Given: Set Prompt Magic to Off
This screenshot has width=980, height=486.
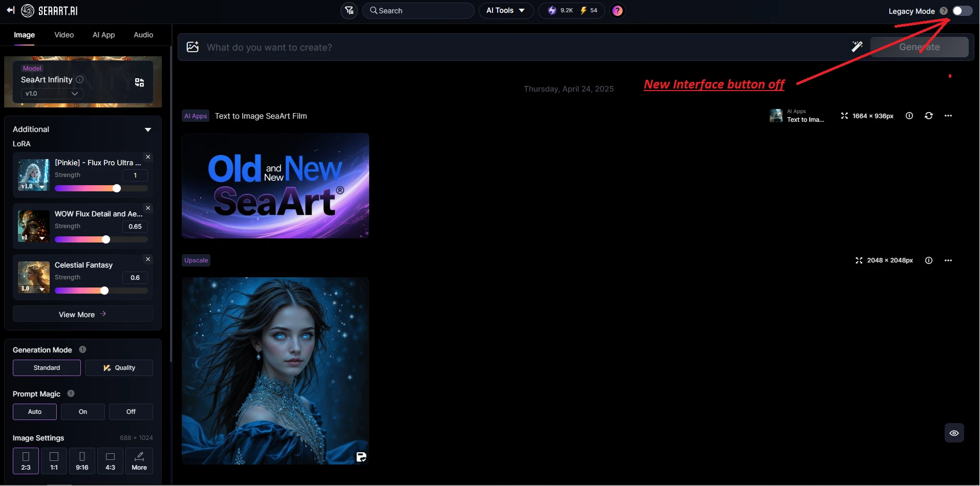Looking at the screenshot, I should tap(131, 412).
